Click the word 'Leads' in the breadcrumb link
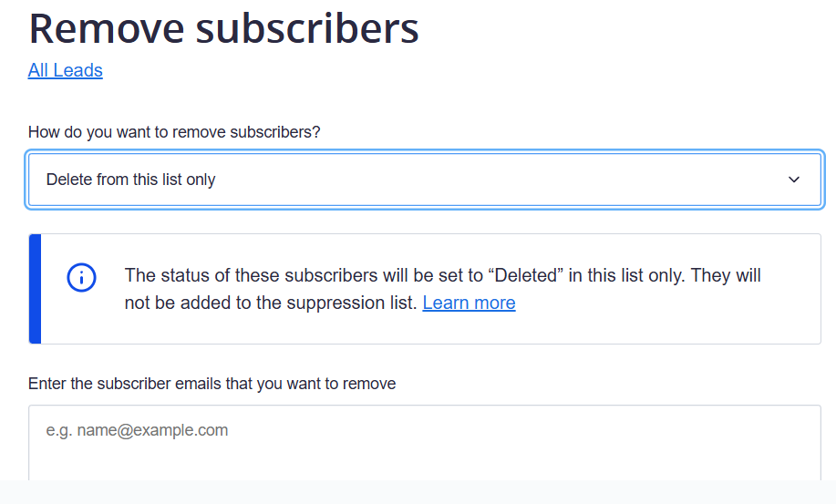This screenshot has height=504, width=836. tap(77, 70)
